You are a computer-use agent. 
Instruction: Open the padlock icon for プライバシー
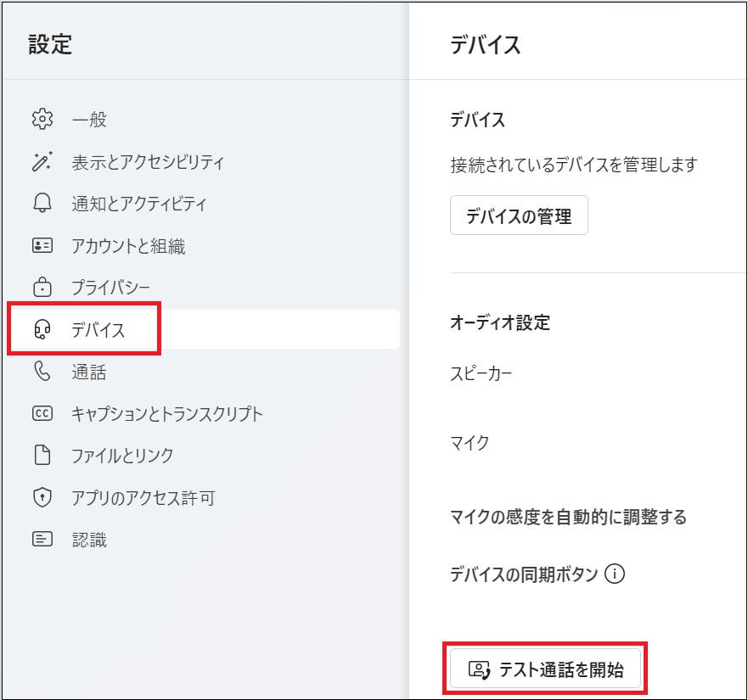click(x=42, y=288)
